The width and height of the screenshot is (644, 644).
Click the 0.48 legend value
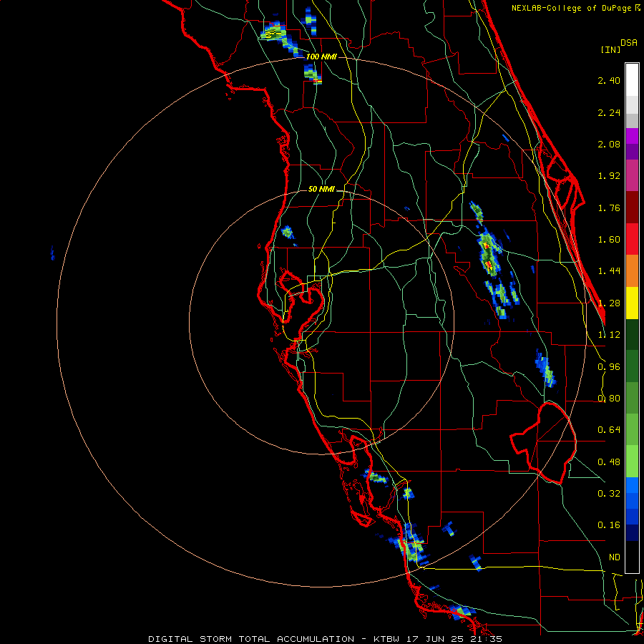click(x=609, y=462)
